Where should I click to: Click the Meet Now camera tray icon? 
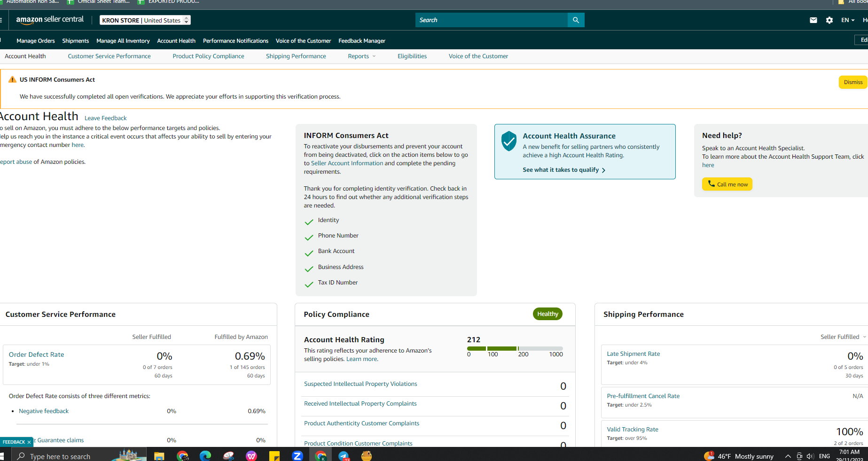click(799, 456)
